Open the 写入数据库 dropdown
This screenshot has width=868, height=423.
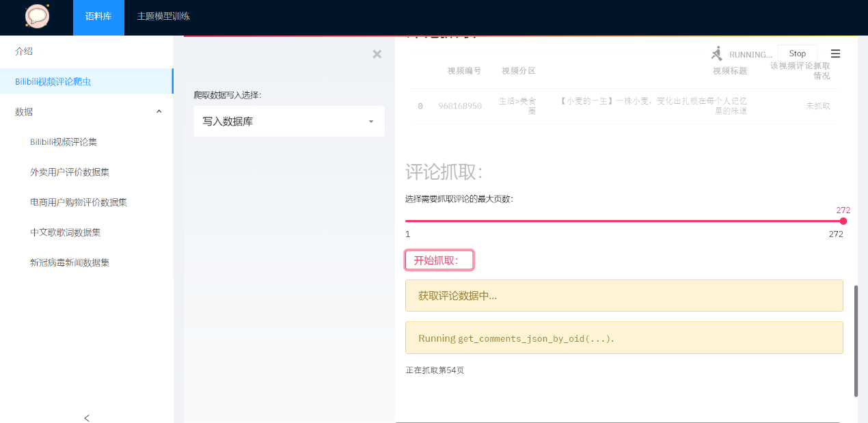(x=289, y=122)
